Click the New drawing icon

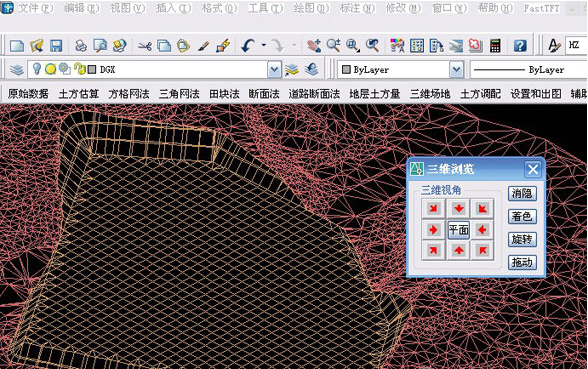(x=17, y=46)
